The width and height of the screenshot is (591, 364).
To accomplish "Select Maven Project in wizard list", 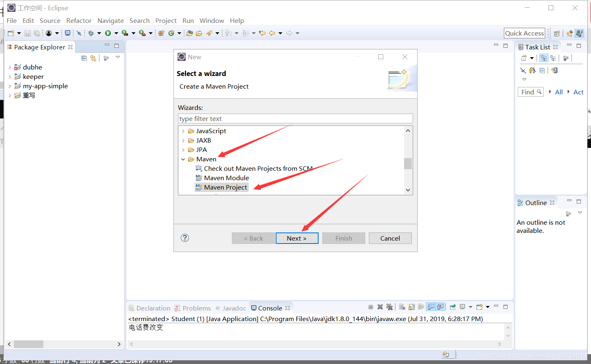I will click(x=221, y=187).
